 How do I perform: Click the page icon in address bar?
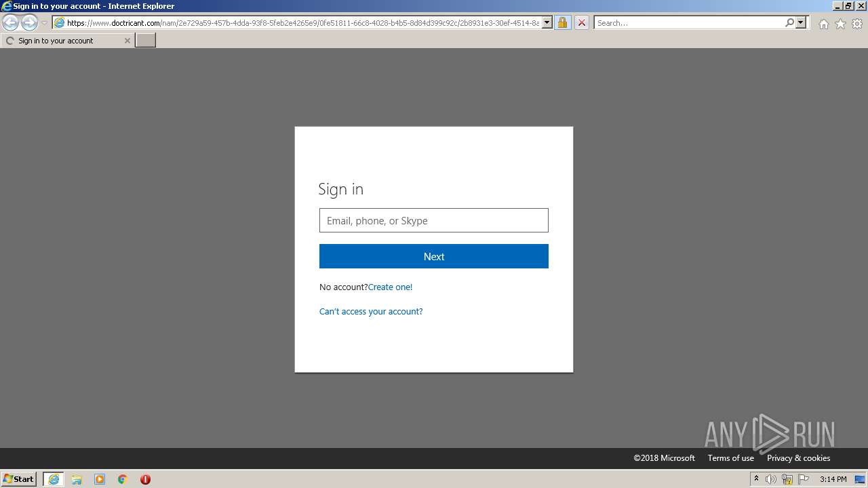pos(59,23)
